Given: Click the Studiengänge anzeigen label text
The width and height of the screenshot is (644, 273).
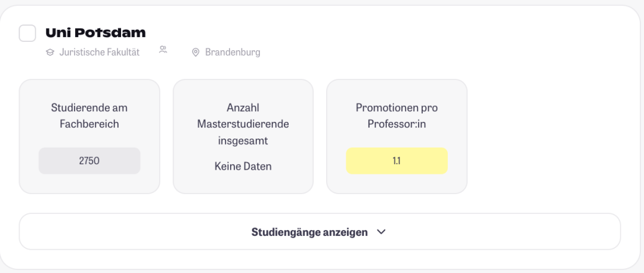Looking at the screenshot, I should (309, 232).
